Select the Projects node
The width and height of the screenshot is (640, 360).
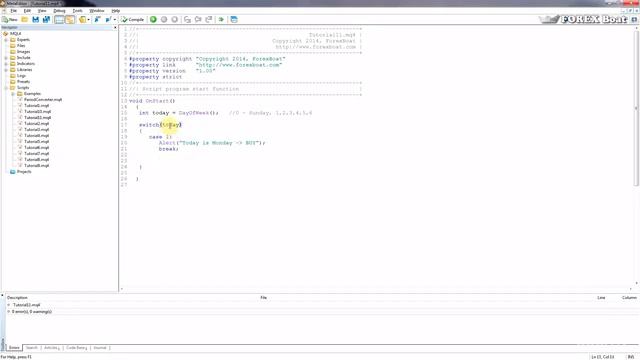pyautogui.click(x=24, y=172)
